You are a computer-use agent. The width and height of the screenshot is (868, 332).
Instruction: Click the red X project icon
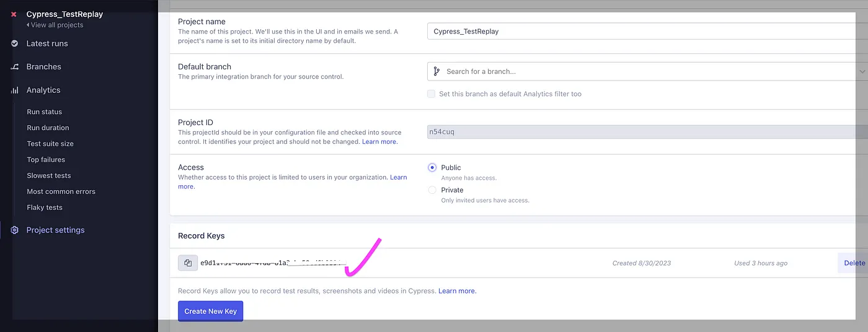pyautogui.click(x=14, y=14)
